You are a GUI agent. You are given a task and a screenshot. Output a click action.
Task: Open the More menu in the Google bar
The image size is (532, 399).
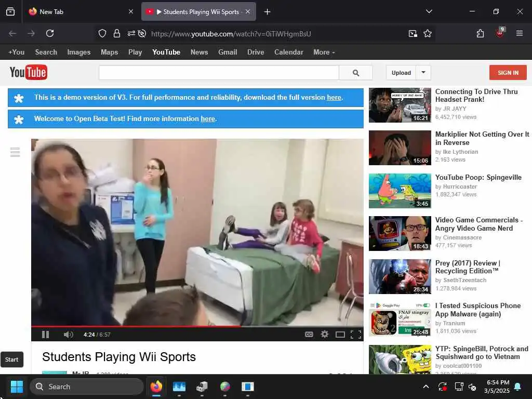(x=324, y=52)
